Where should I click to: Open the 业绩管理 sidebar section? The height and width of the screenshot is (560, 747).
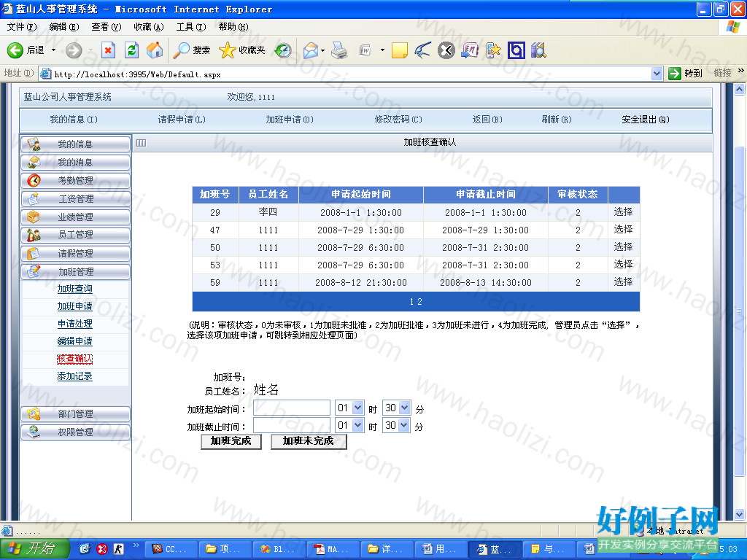(x=75, y=217)
